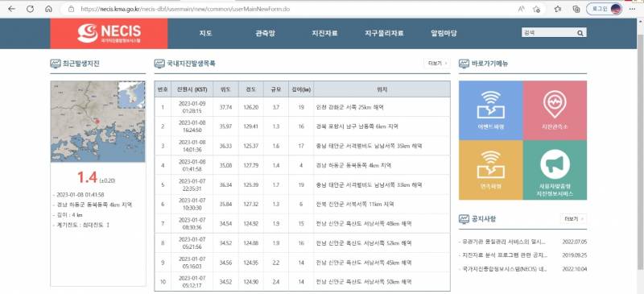Open the green megaphone 지진정보서비스 tile
Image resolution: width=644 pixels, height=294 pixels.
(555, 170)
